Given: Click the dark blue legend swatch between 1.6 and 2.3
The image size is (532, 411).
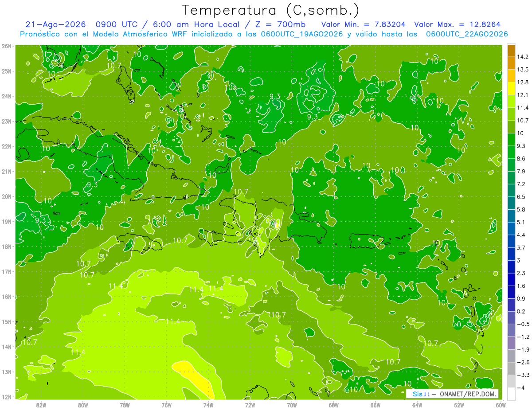Looking at the screenshot, I should [511, 279].
